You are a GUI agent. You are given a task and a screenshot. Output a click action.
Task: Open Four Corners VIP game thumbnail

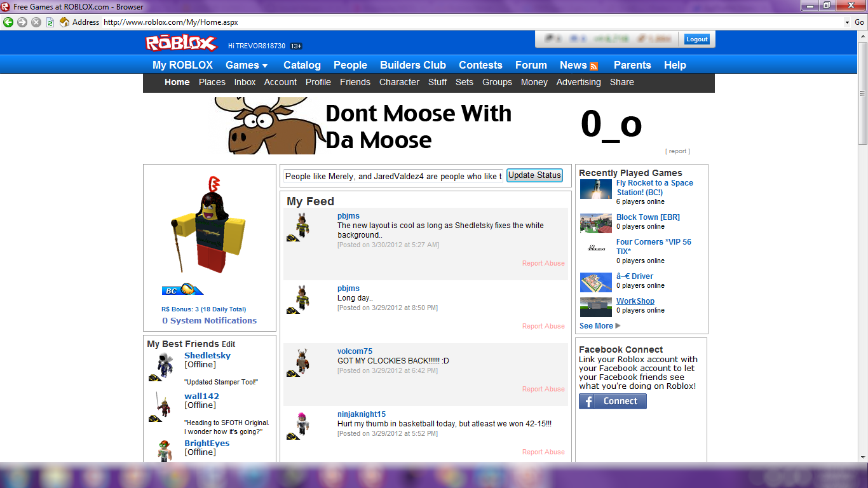point(596,248)
